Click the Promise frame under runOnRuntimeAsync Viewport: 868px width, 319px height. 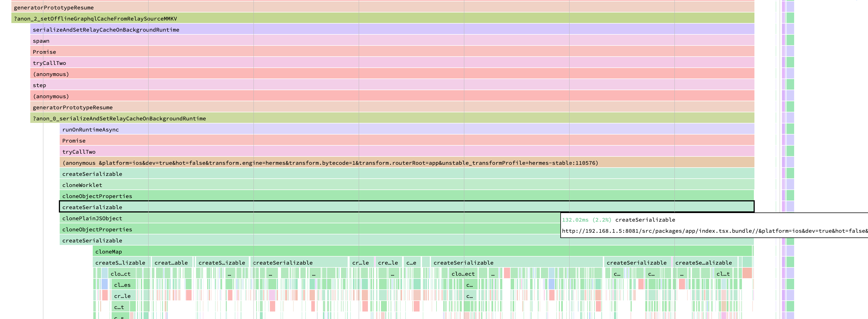click(x=407, y=140)
